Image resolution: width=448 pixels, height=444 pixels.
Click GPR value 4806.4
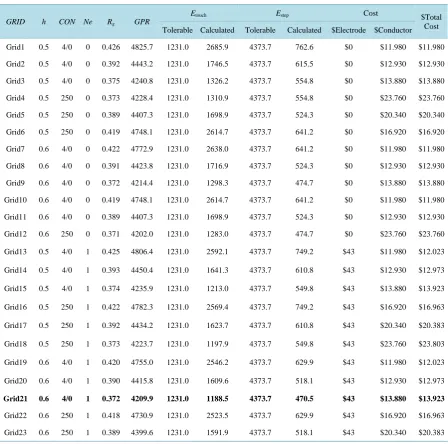tap(142, 252)
